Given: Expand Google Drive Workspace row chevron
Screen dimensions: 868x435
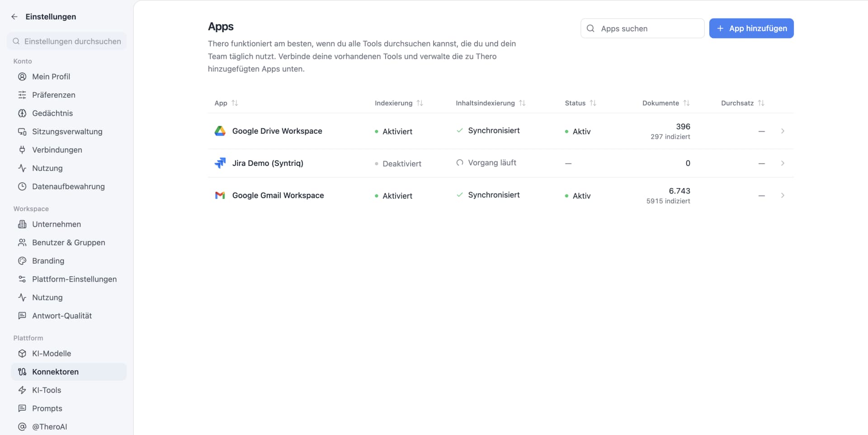Looking at the screenshot, I should (x=783, y=131).
